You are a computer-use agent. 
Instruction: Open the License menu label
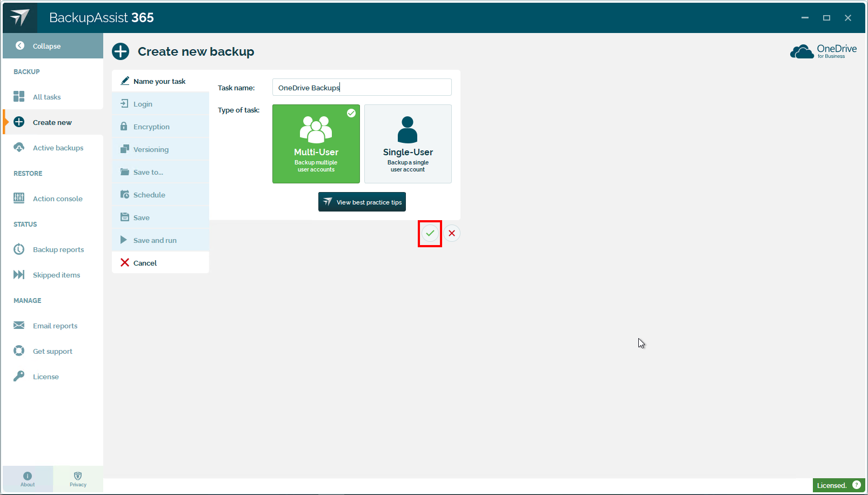46,377
